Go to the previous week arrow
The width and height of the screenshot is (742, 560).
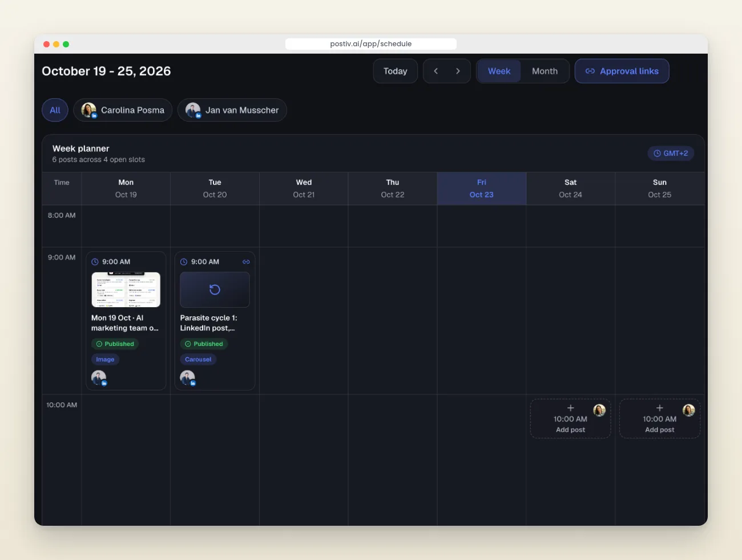tap(435, 71)
